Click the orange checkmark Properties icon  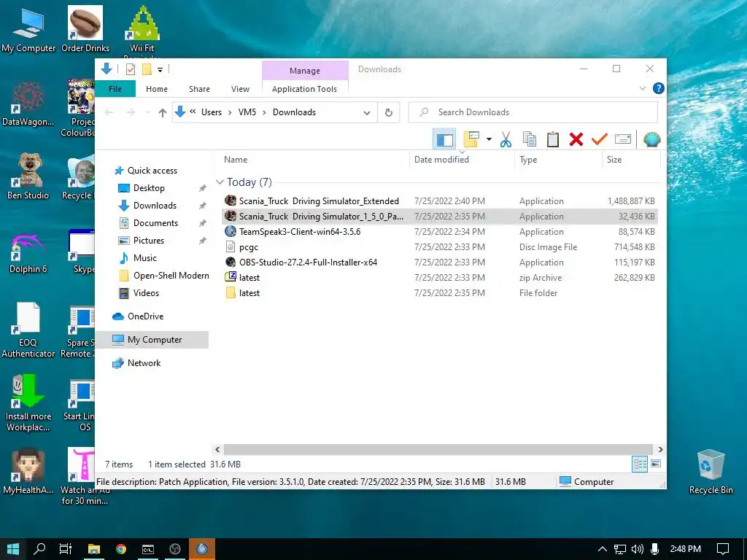click(600, 139)
